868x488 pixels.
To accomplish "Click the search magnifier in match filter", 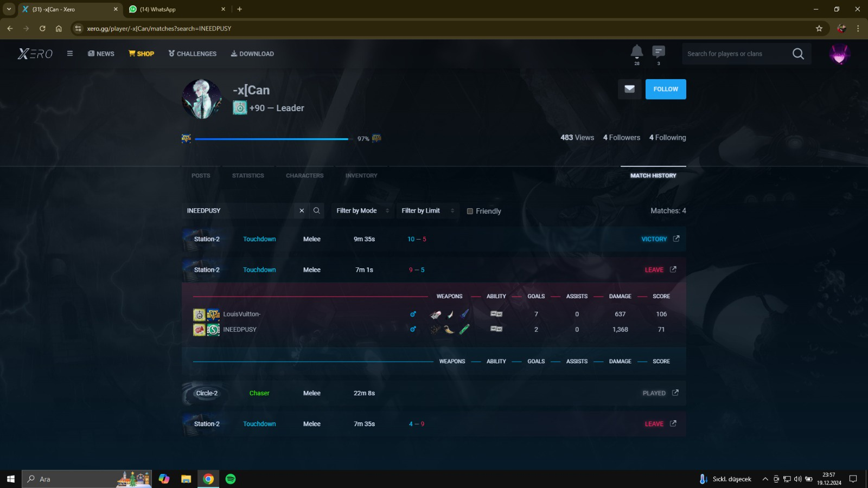I will 316,211.
